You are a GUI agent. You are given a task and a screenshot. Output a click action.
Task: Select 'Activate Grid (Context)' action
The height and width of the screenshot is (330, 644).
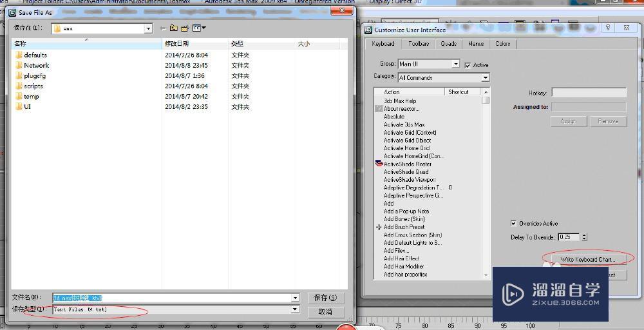[x=410, y=132]
